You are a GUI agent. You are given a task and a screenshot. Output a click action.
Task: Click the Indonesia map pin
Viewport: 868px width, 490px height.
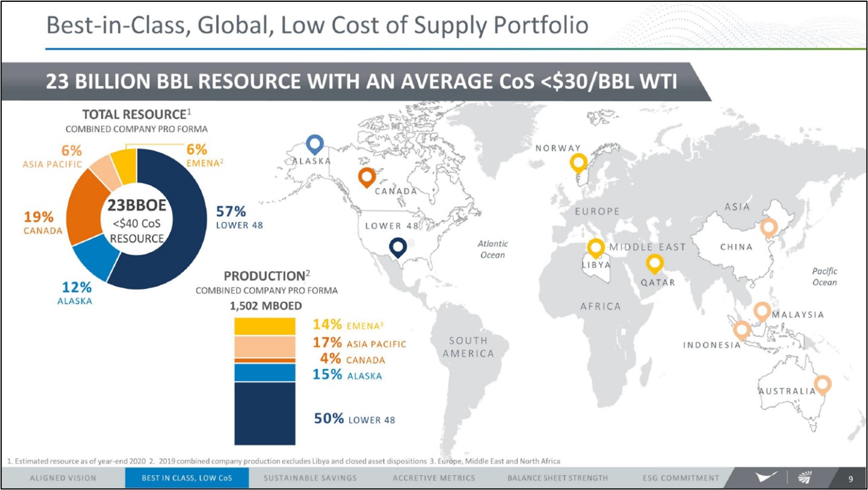[742, 330]
